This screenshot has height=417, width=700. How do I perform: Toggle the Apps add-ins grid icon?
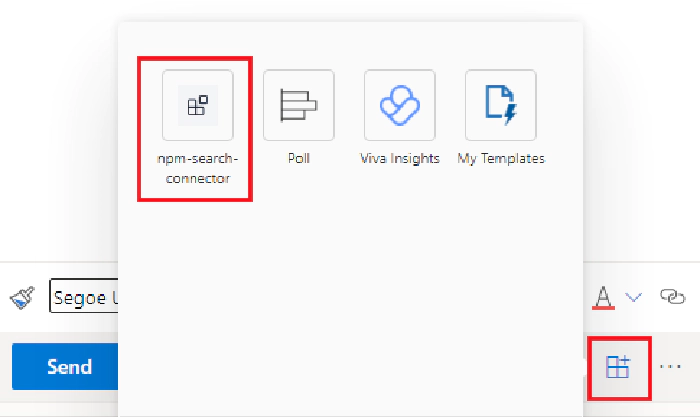click(x=619, y=367)
